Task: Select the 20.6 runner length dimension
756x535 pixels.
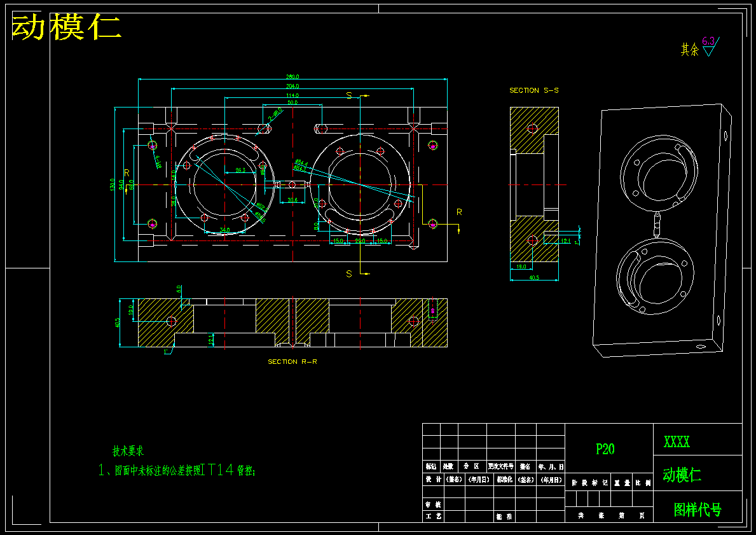Action: [x=292, y=200]
